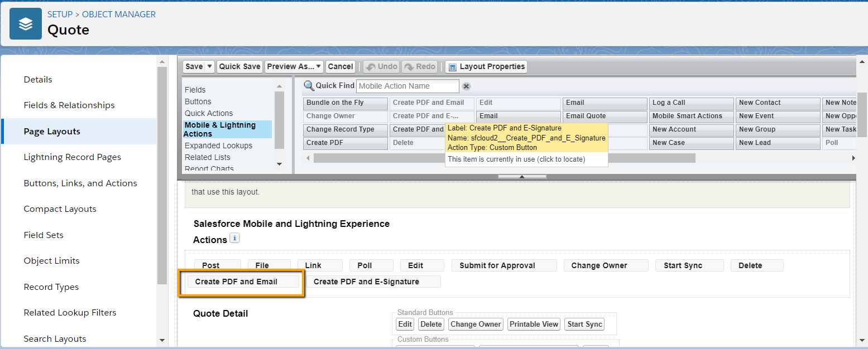Select the Expanded Lookups category
The image size is (868, 349).
point(218,146)
